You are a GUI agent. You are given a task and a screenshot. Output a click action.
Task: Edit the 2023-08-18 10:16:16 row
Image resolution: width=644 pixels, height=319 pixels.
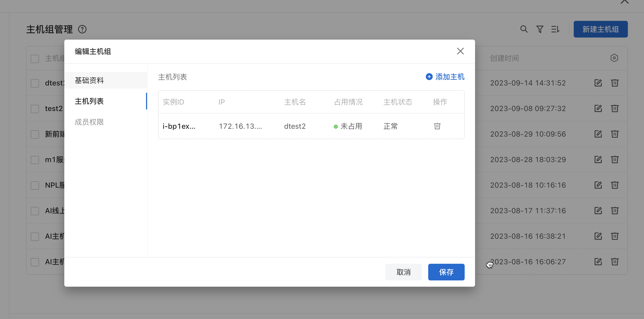click(598, 185)
